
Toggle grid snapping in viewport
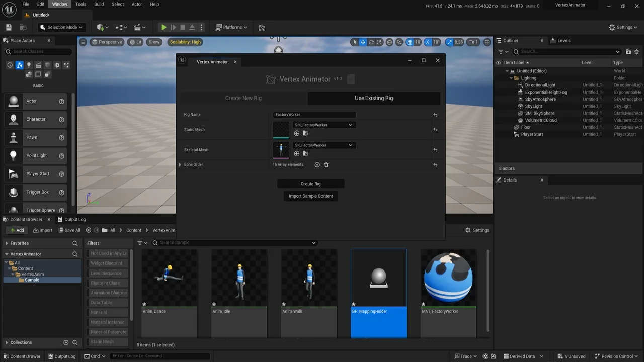tap(410, 42)
